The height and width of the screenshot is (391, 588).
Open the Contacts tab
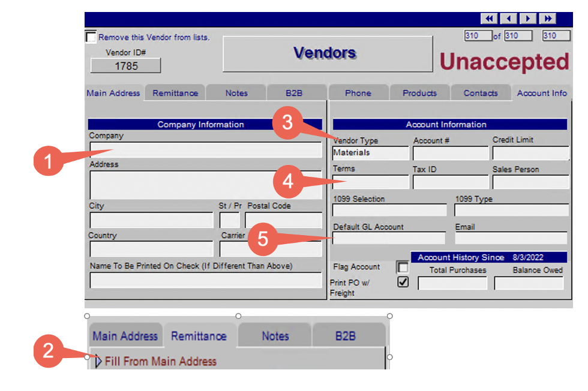(481, 93)
